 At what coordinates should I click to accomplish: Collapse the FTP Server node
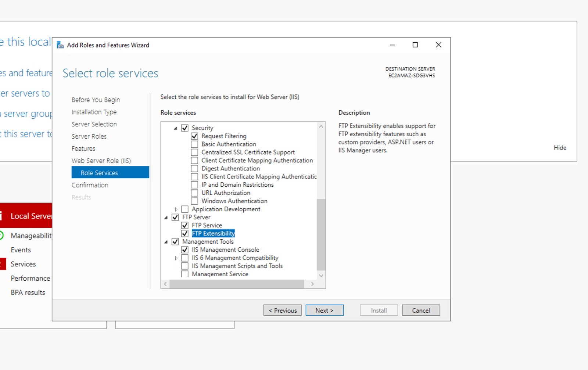click(x=166, y=218)
